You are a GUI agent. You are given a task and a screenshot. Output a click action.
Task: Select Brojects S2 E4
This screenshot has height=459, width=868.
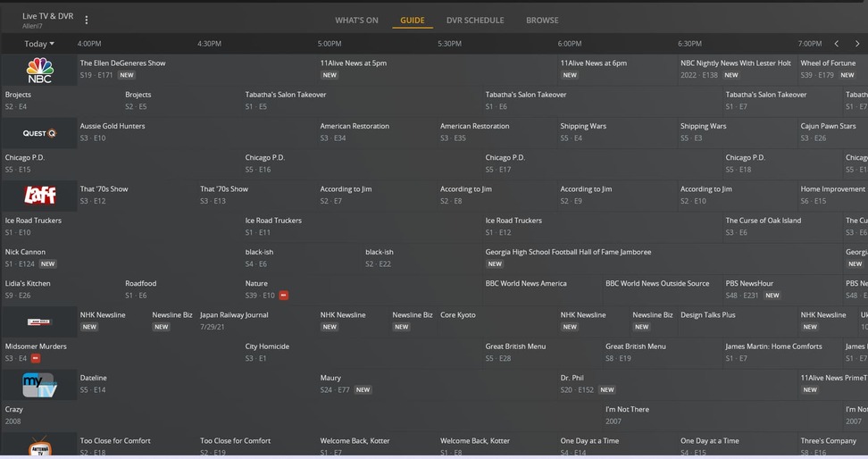(62, 101)
